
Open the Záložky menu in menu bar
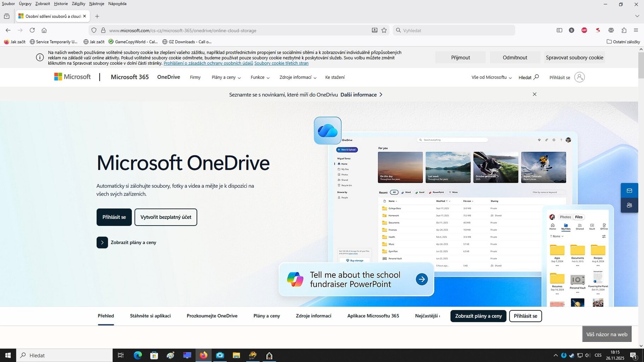pos(78,4)
